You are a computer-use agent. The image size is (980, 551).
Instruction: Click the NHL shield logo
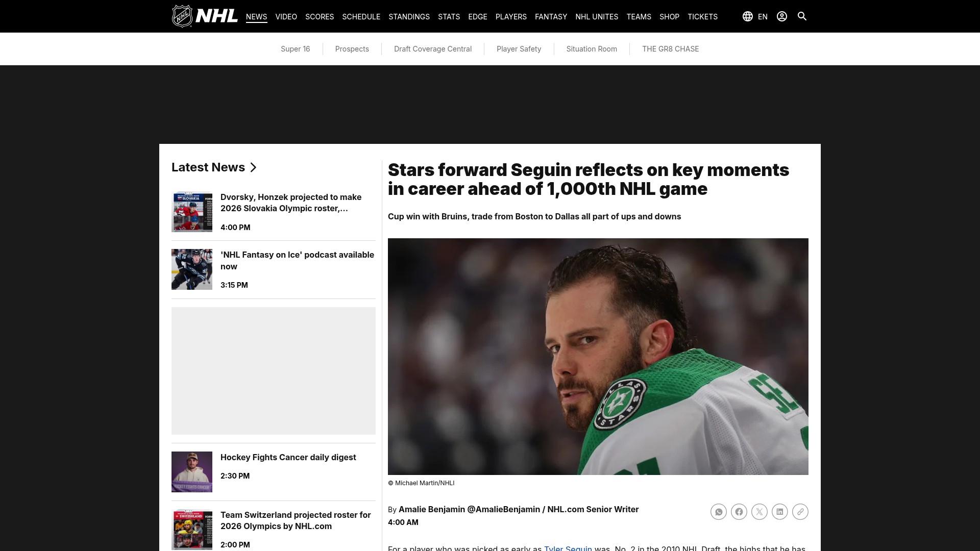tap(182, 16)
